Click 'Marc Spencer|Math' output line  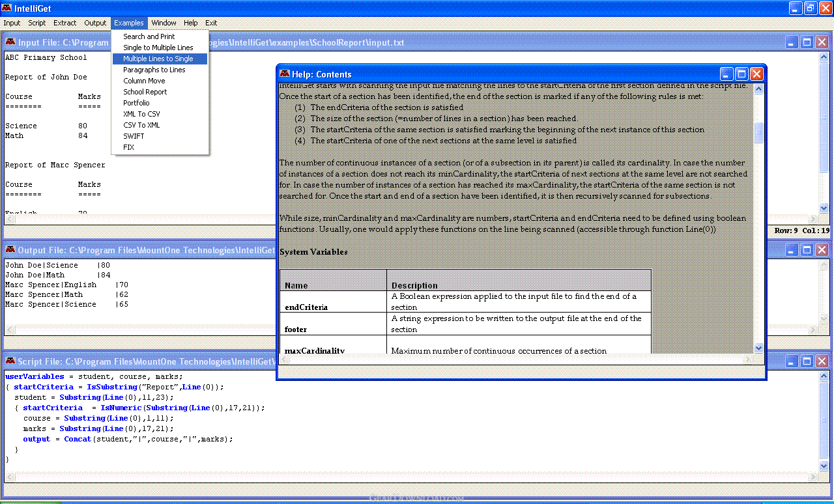pyautogui.click(x=67, y=294)
